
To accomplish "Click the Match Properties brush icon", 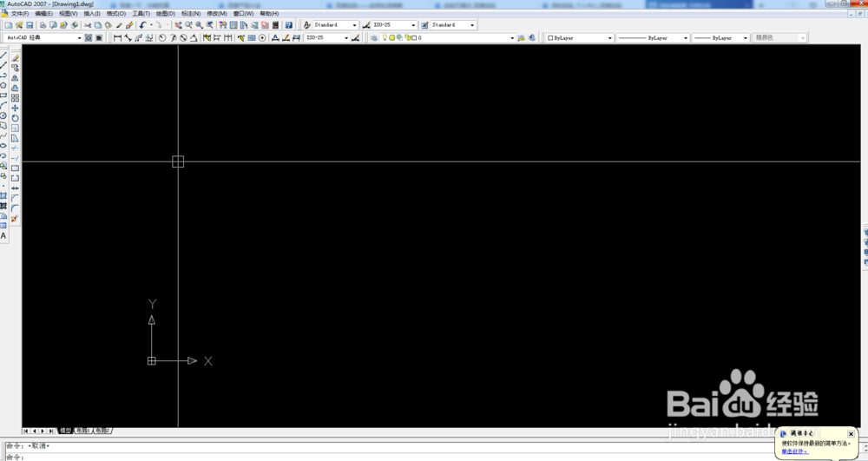I will [x=130, y=25].
